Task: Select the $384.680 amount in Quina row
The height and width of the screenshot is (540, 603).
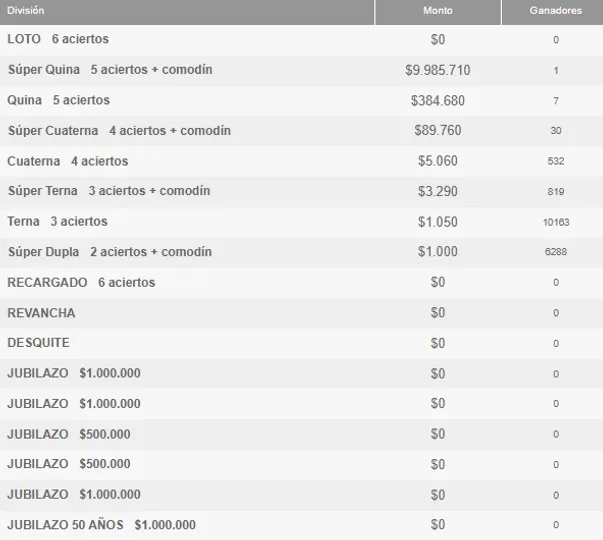Action: click(437, 101)
